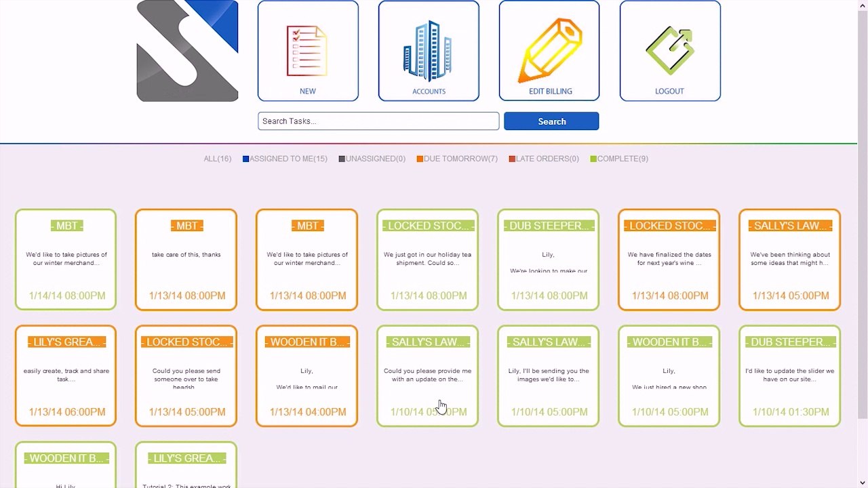This screenshot has height=488, width=868.
Task: Open the ACCOUNTS buildings icon
Action: 429,51
